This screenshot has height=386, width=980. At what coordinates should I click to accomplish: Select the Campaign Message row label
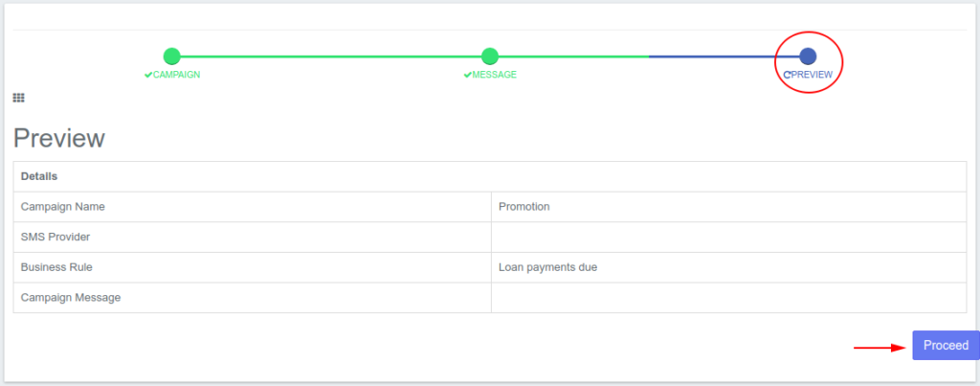pyautogui.click(x=71, y=298)
